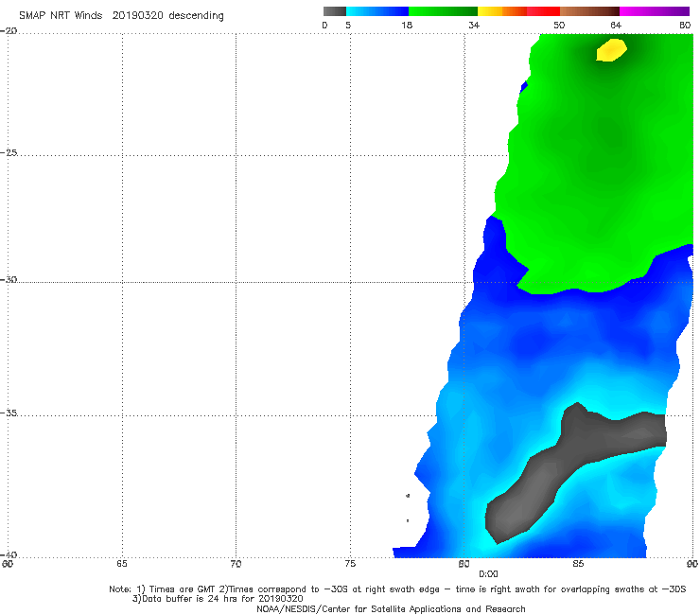700x615 pixels.
Task: Click the latitude label '-40' on the left axis
Action: coord(9,554)
